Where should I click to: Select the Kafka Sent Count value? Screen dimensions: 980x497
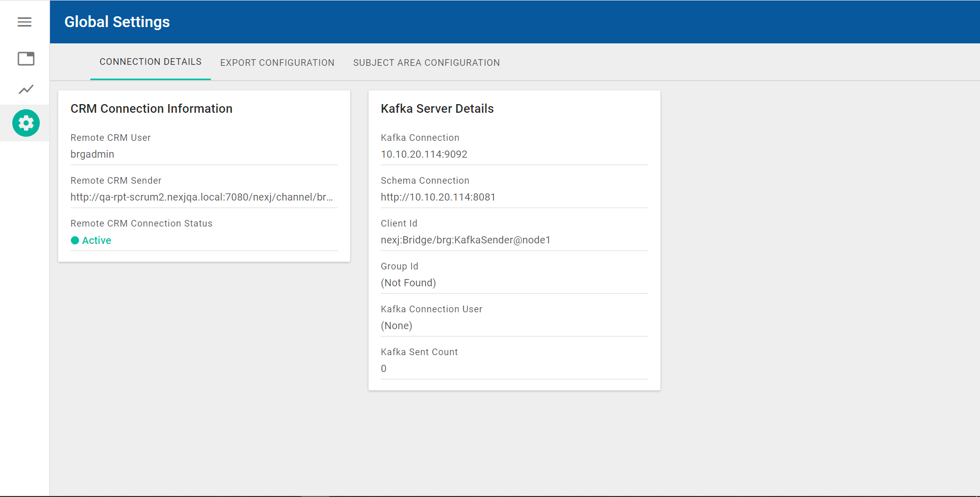tap(383, 368)
